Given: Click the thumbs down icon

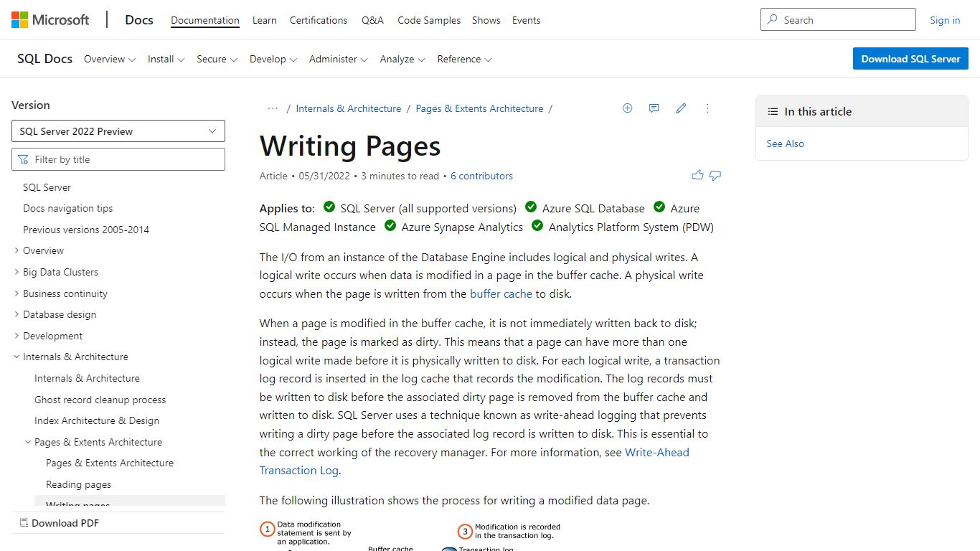Looking at the screenshot, I should 715,175.
